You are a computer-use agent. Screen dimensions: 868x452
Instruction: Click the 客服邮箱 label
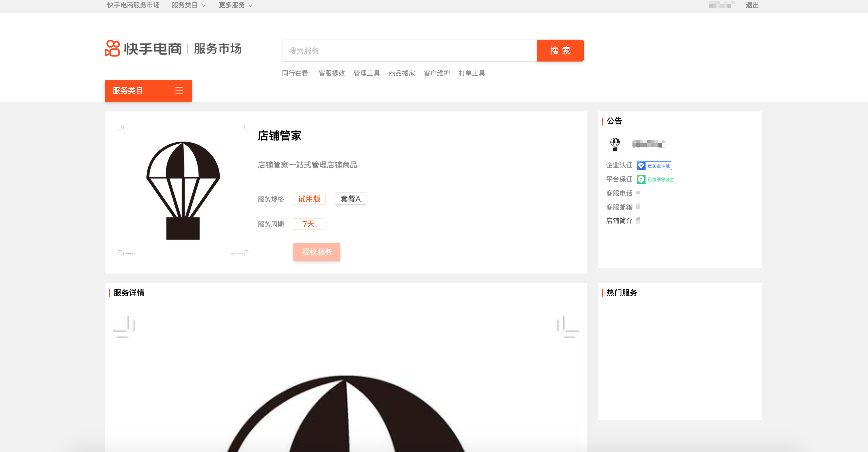pos(619,207)
